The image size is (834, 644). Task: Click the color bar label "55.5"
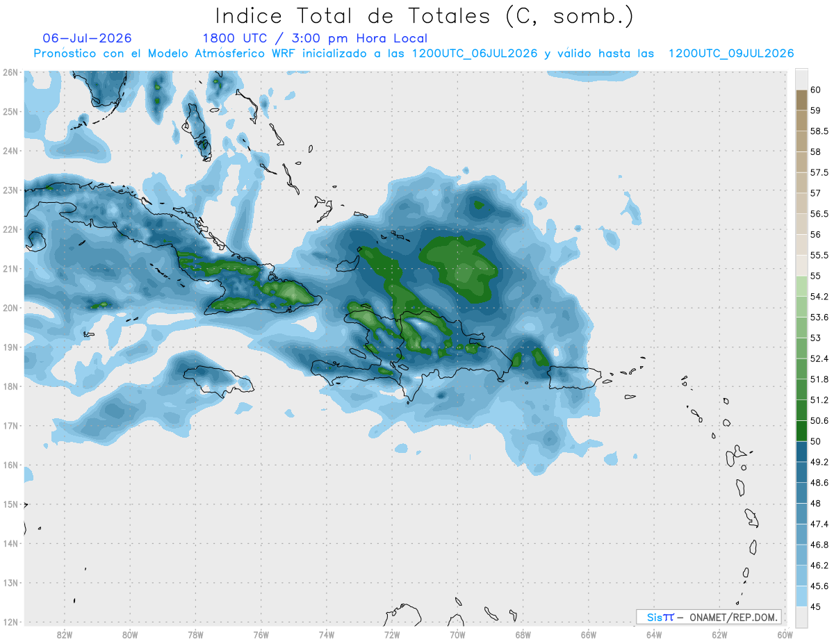coord(819,255)
